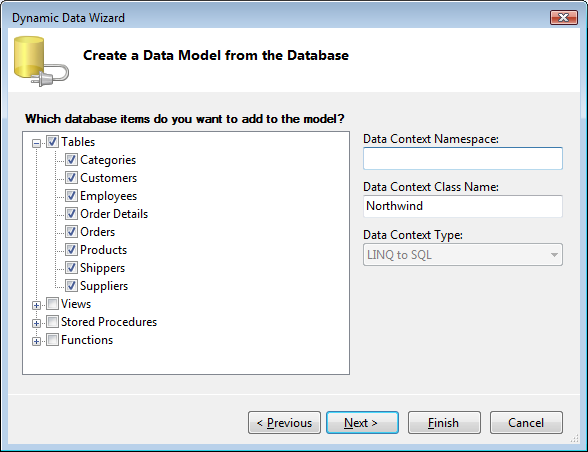Expand the Functions tree node
Image resolution: width=588 pixels, height=452 pixels.
pyautogui.click(x=36, y=341)
